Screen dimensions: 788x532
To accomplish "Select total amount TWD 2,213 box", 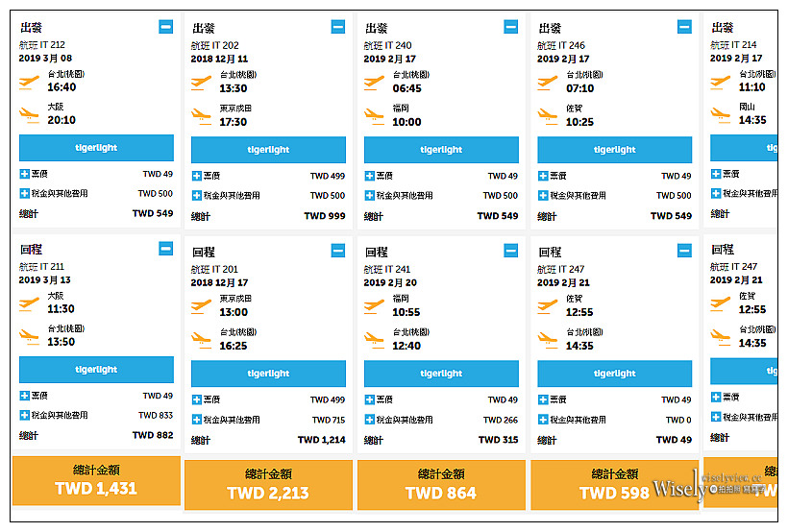I will (268, 485).
